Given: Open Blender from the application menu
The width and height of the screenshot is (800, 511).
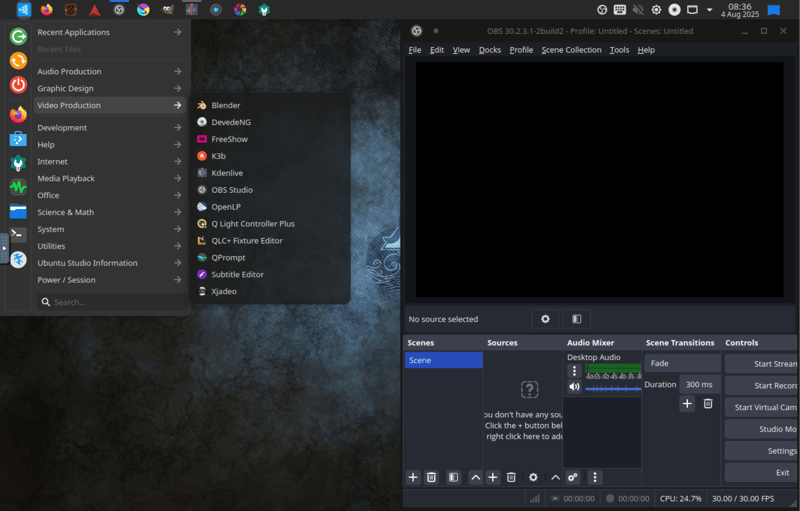Looking at the screenshot, I should pyautogui.click(x=225, y=105).
